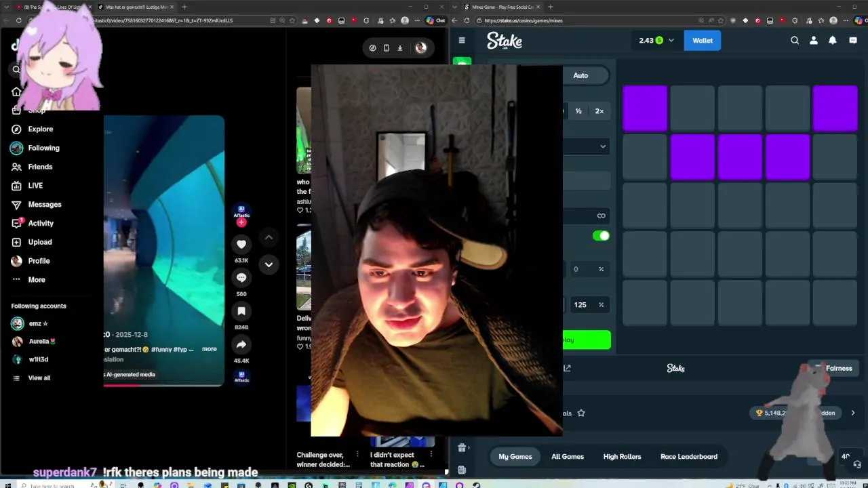Click Stake sidebar gift icon

point(462,447)
